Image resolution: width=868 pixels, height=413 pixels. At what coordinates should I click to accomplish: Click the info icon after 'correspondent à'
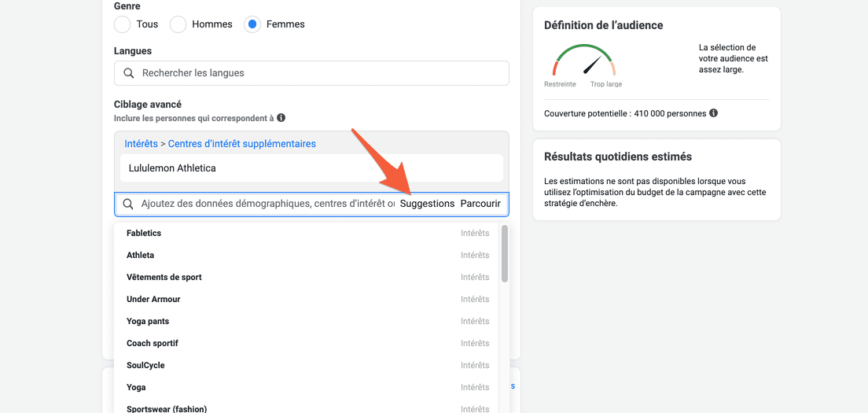click(x=281, y=118)
